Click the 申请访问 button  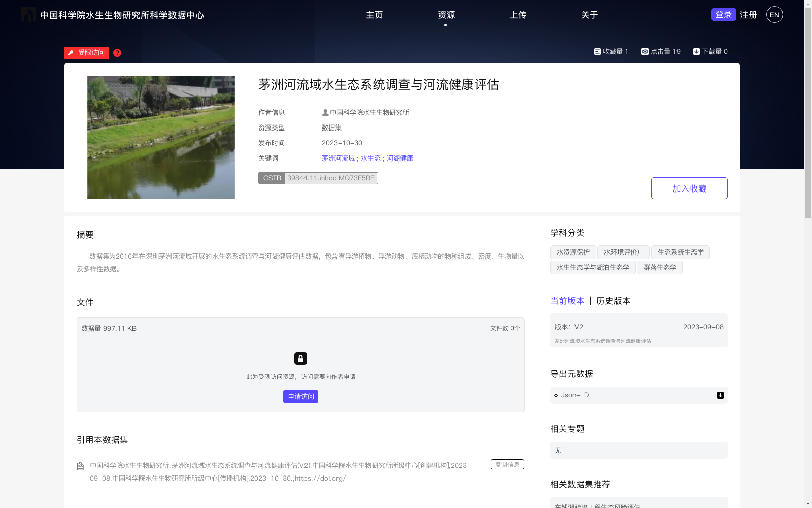click(x=300, y=397)
